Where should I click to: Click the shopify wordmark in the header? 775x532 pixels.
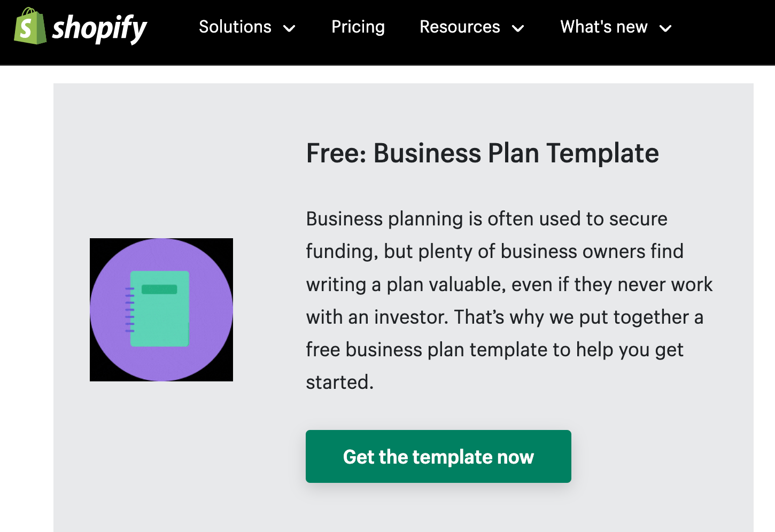click(x=100, y=28)
